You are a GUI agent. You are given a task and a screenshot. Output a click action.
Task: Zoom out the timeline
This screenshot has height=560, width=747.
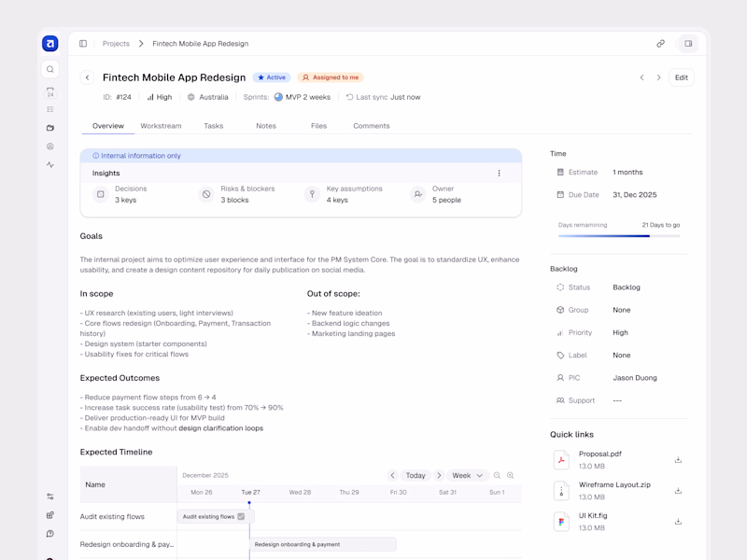click(x=497, y=476)
